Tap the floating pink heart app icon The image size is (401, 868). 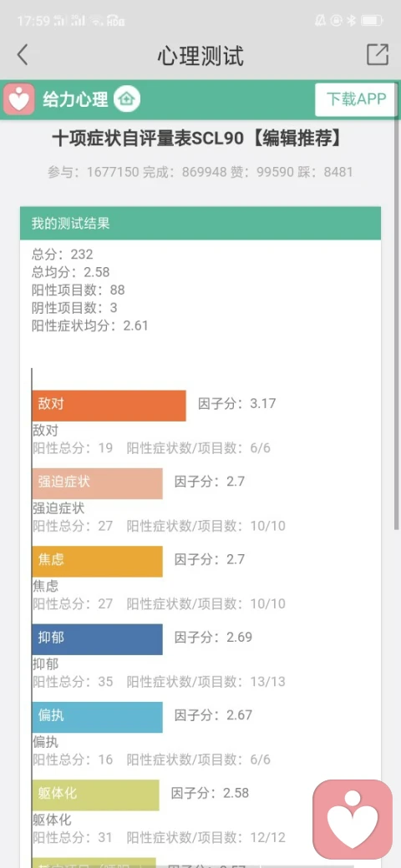353,820
